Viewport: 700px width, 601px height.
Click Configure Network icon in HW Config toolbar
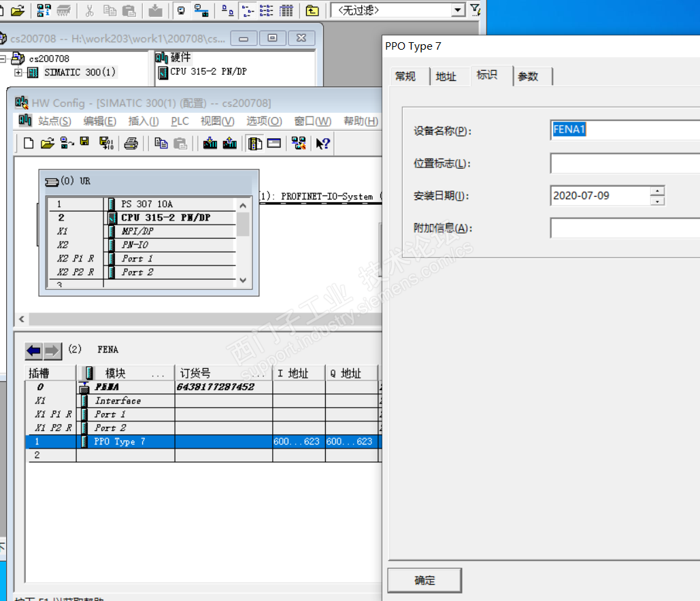(x=299, y=144)
